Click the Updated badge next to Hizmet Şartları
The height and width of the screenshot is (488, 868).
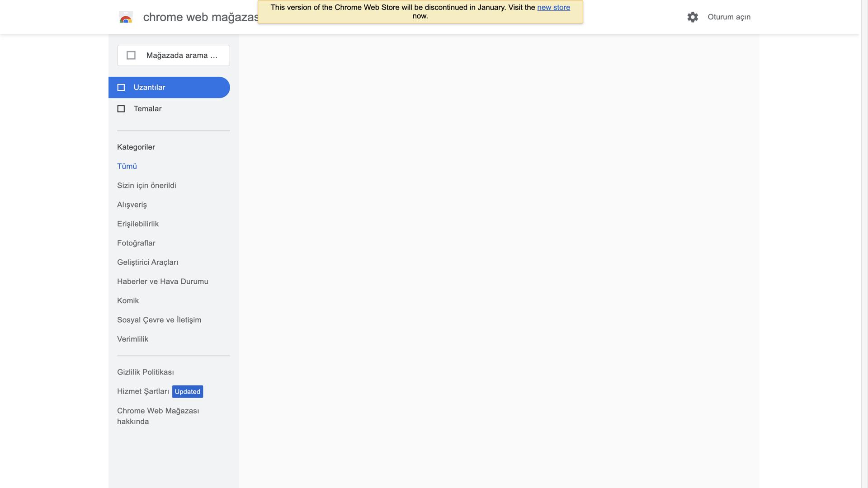188,392
